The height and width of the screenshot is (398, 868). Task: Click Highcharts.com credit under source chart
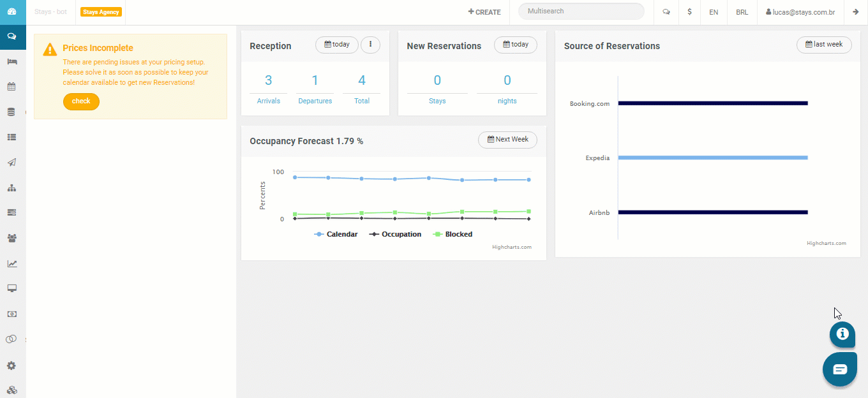(827, 244)
